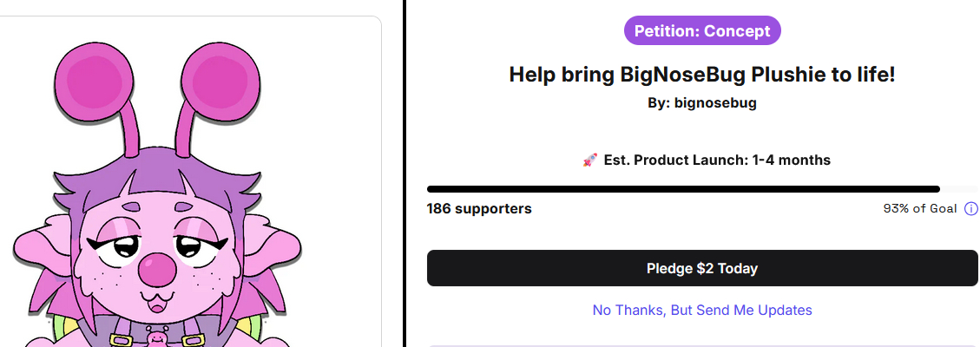This screenshot has height=347, width=980.
Task: Choose No Thanks, But Send Me Updates
Action: [702, 310]
